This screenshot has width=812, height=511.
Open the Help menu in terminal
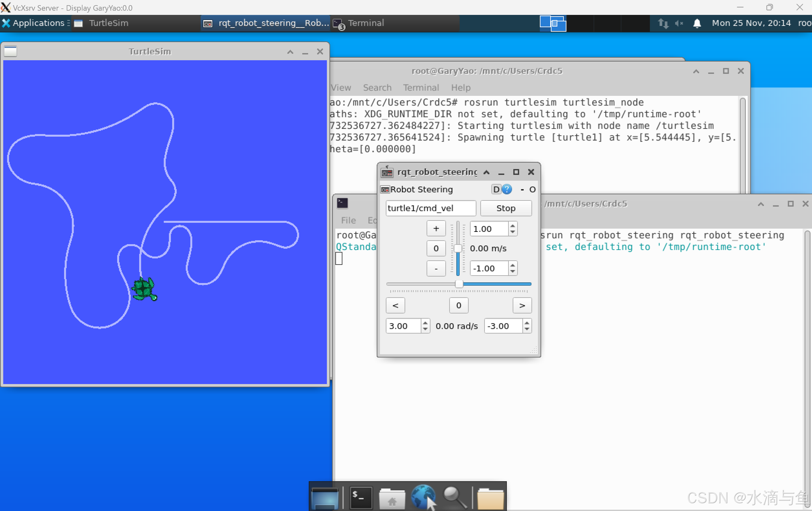point(460,87)
